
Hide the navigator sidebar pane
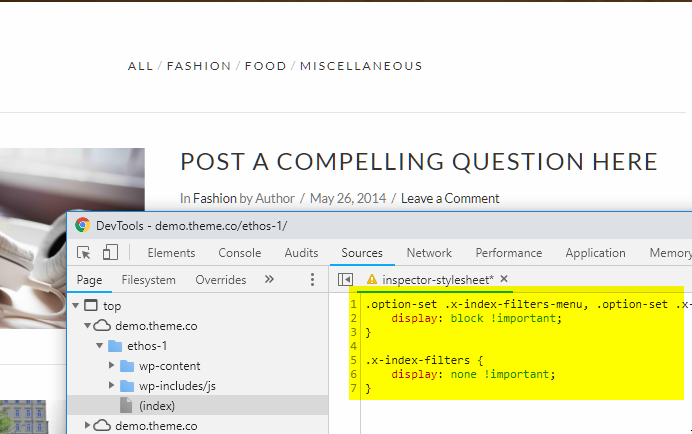click(x=345, y=279)
